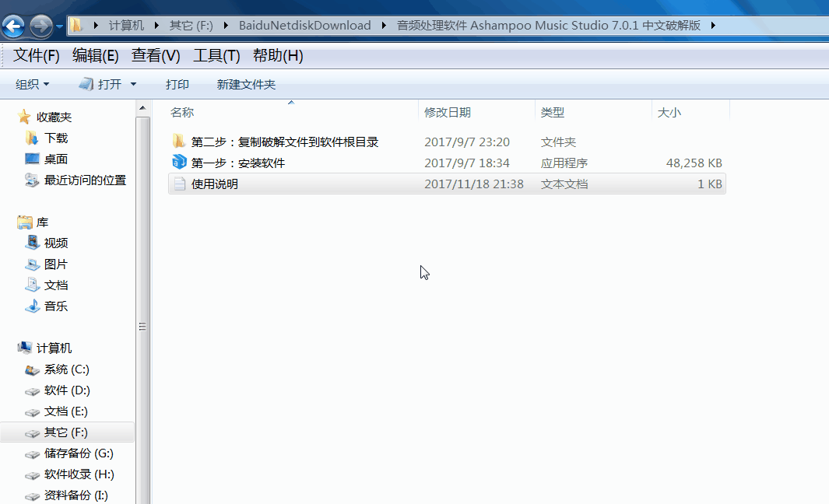Click the 计算机 computer icon in sidebar

pyautogui.click(x=24, y=348)
